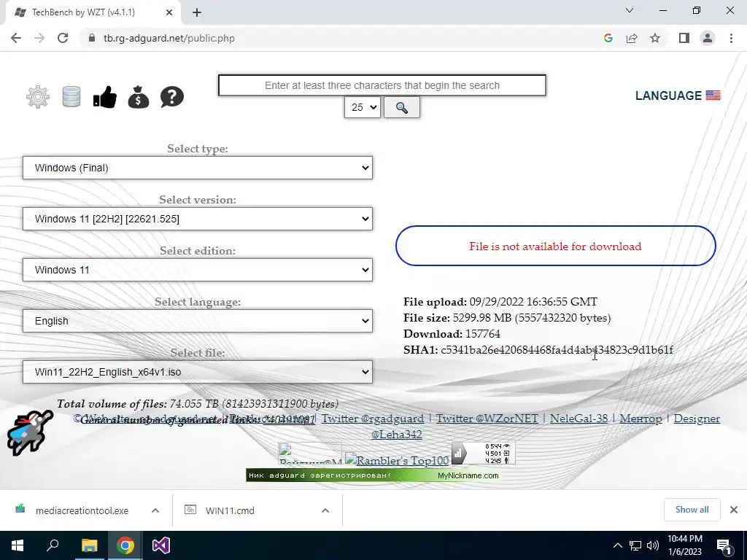Click the Download count 157764

point(483,334)
